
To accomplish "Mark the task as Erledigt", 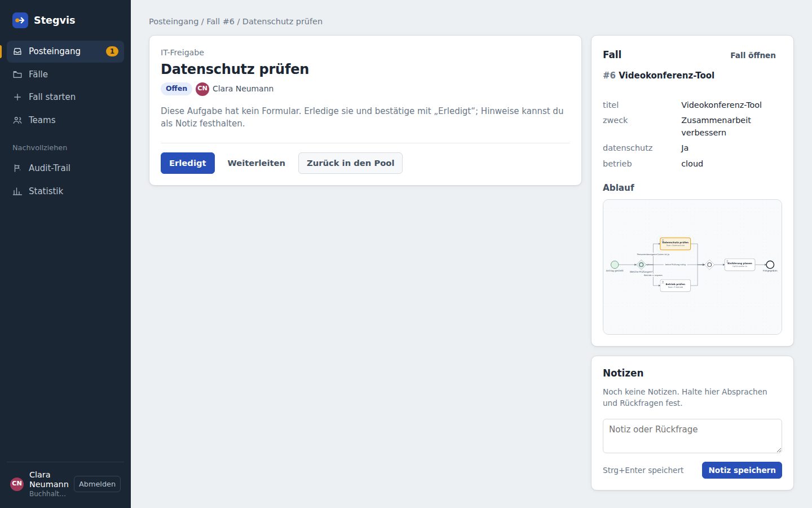I will [188, 163].
